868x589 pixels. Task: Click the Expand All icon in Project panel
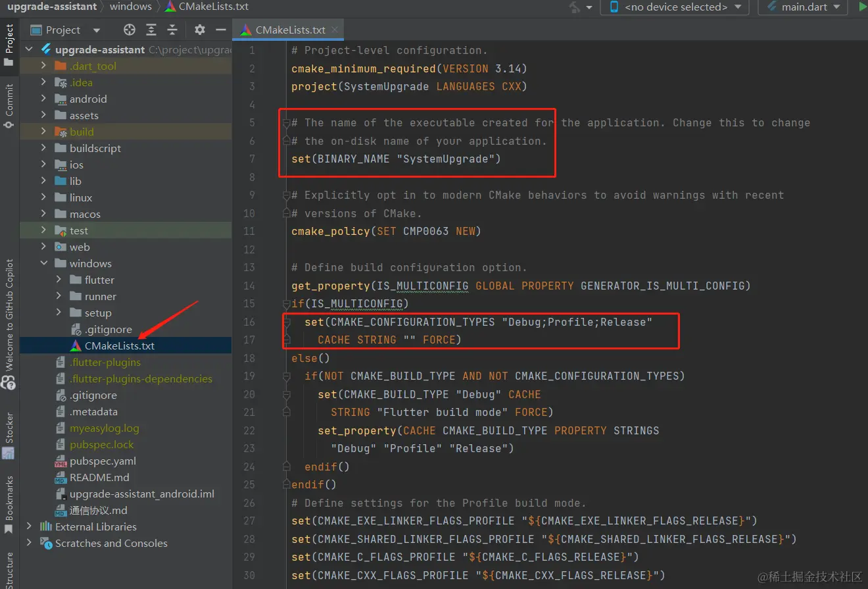tap(151, 30)
